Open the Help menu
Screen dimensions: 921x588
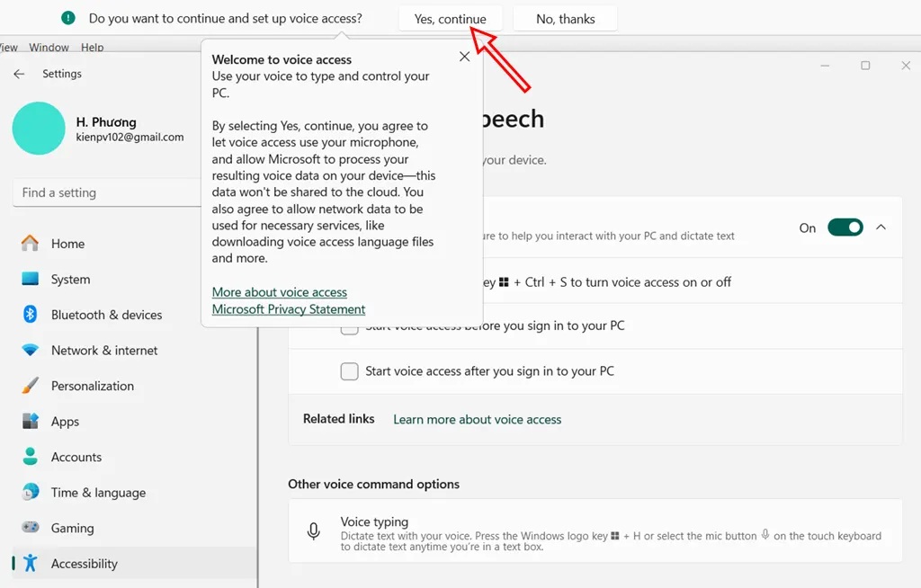tap(92, 48)
